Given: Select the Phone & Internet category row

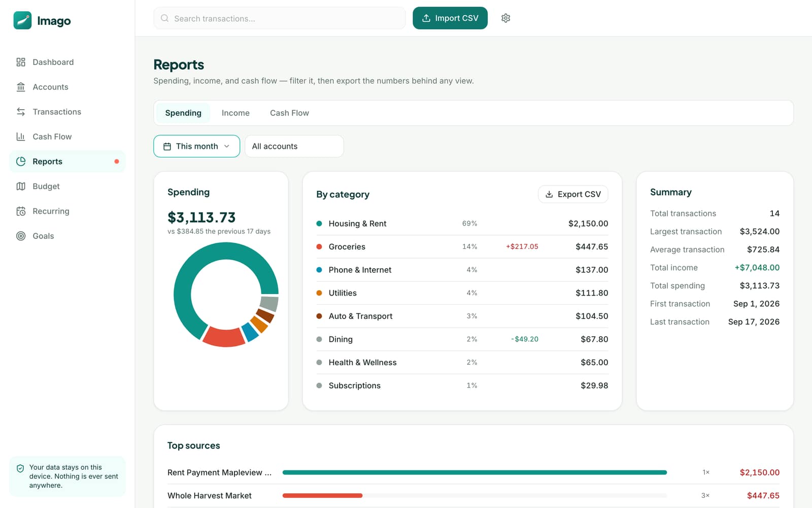Looking at the screenshot, I should pos(462,270).
